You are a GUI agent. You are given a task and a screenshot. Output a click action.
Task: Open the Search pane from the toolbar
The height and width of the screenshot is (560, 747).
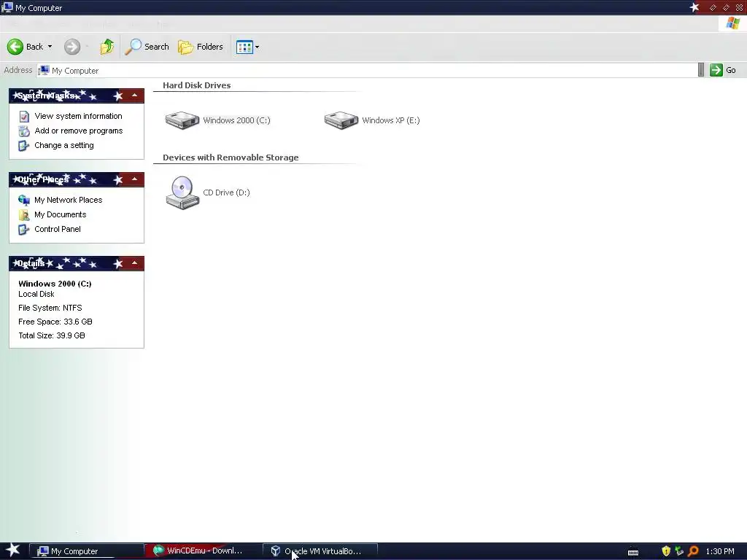pyautogui.click(x=147, y=47)
